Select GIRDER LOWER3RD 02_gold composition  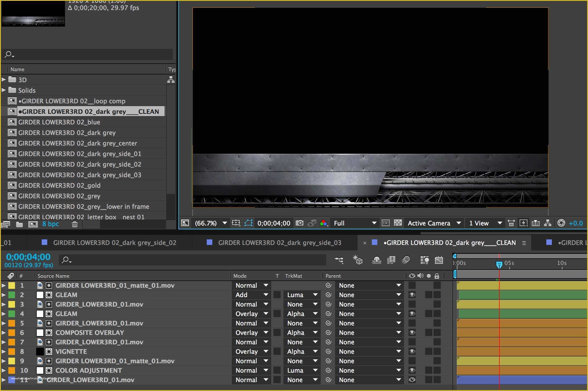point(59,185)
